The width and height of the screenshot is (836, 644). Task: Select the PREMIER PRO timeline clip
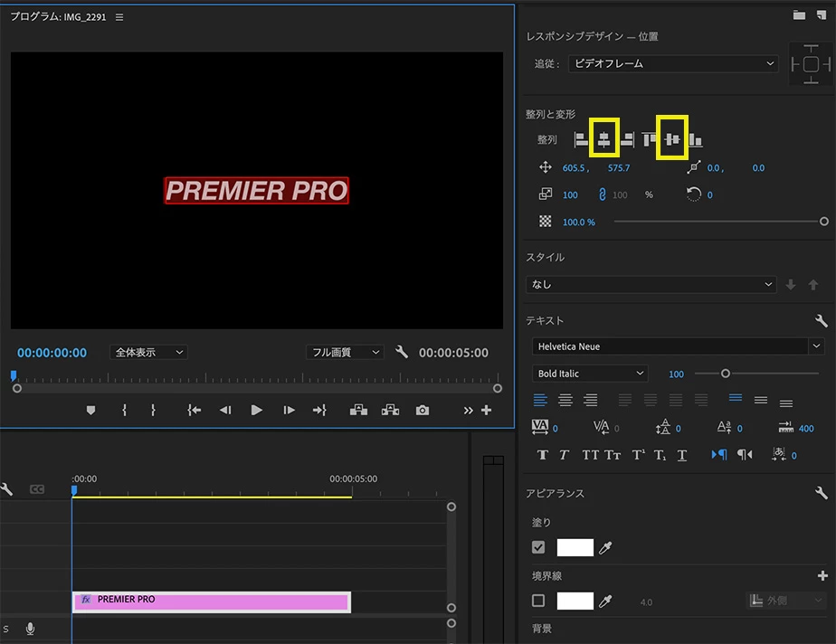(212, 601)
